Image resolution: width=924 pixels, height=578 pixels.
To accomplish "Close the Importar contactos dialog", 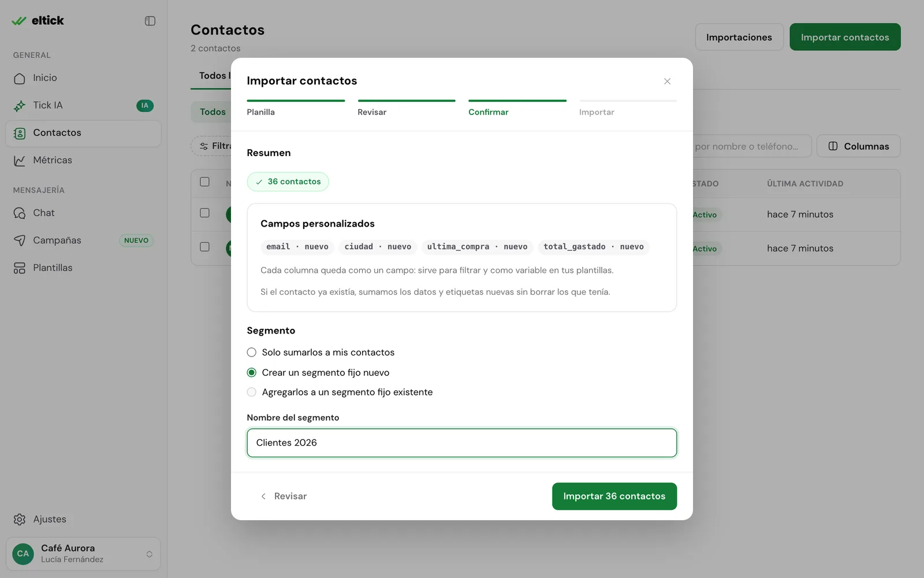I will pos(667,81).
